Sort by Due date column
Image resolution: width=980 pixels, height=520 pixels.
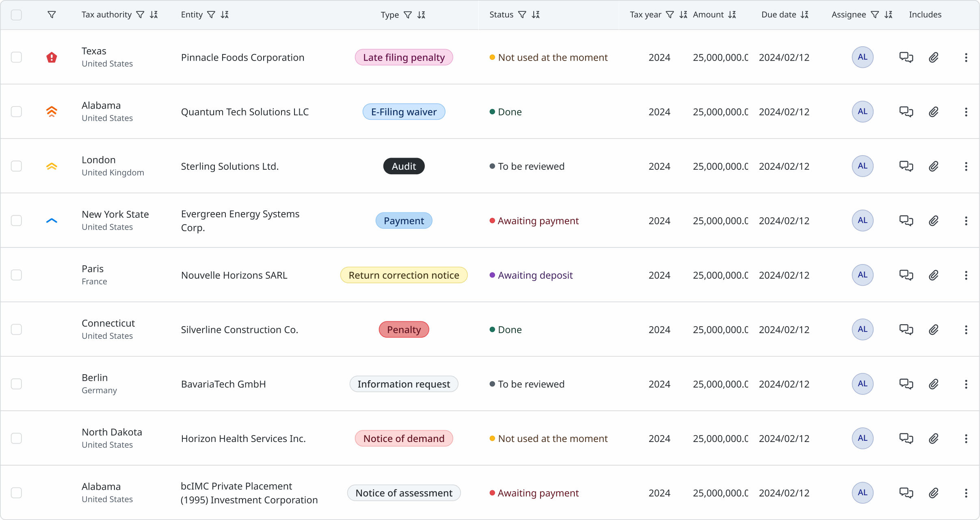point(805,15)
